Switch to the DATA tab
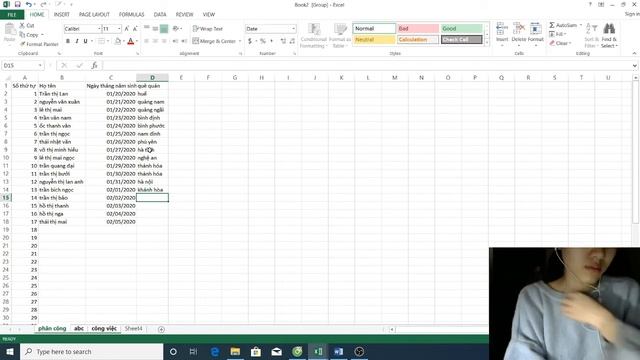This screenshot has height=360, width=640. pos(160,14)
